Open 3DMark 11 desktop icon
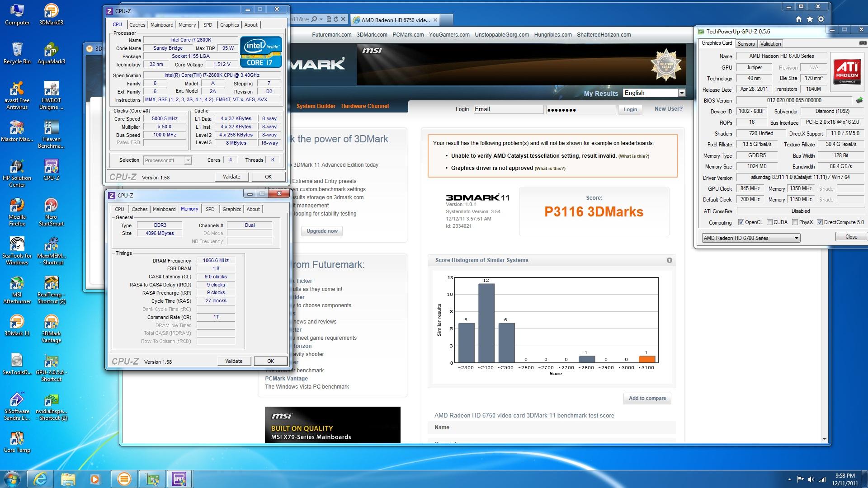Viewport: 868px width, 488px height. tap(17, 325)
